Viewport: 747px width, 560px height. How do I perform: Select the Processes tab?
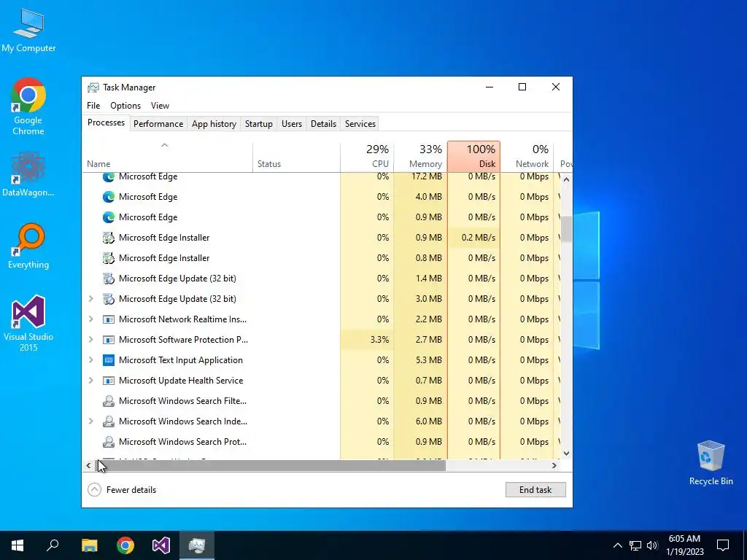pyautogui.click(x=106, y=122)
